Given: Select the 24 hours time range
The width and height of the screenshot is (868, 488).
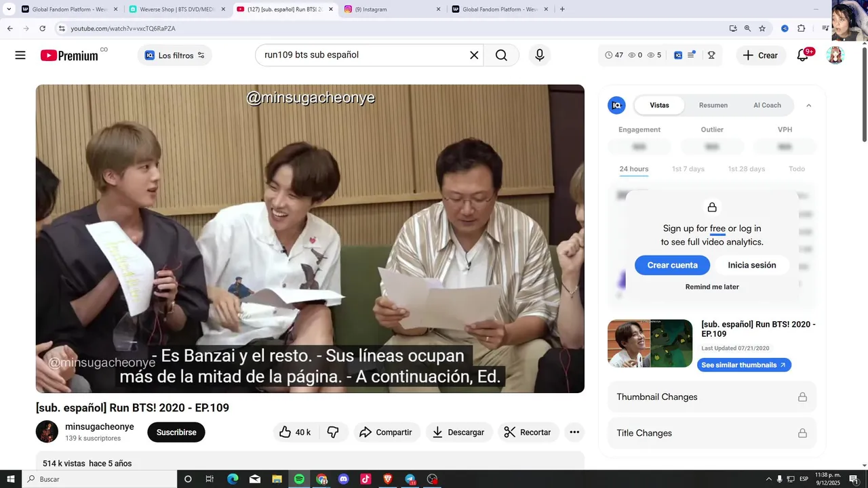Looking at the screenshot, I should 633,169.
